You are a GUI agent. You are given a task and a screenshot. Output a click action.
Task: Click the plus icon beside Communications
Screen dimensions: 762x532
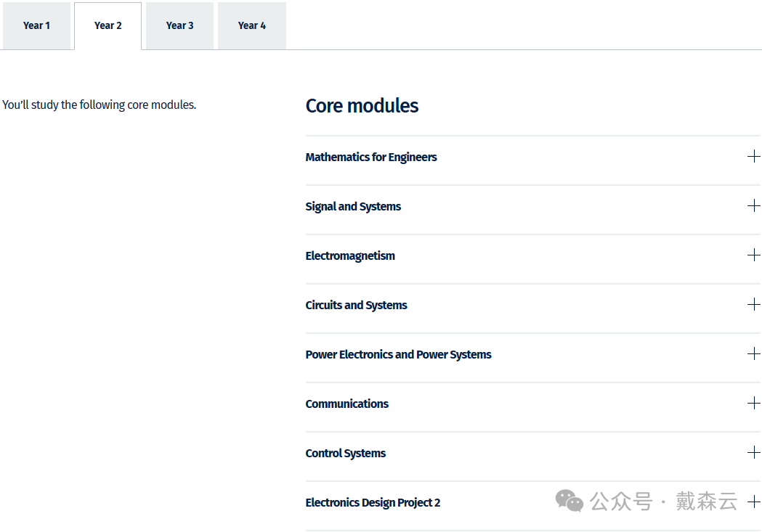[753, 404]
